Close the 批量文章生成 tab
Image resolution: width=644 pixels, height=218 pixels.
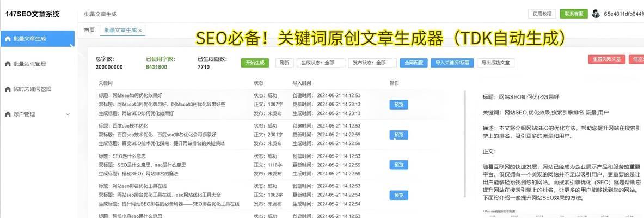[140, 31]
